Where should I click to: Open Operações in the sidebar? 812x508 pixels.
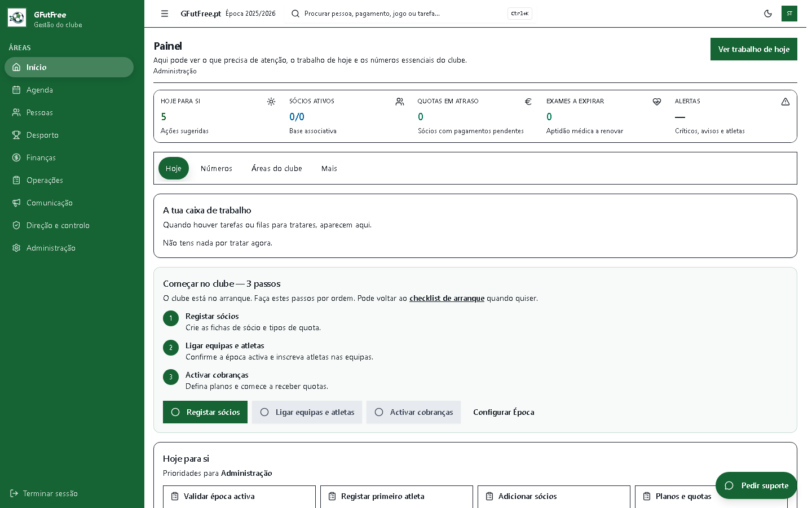click(69, 180)
